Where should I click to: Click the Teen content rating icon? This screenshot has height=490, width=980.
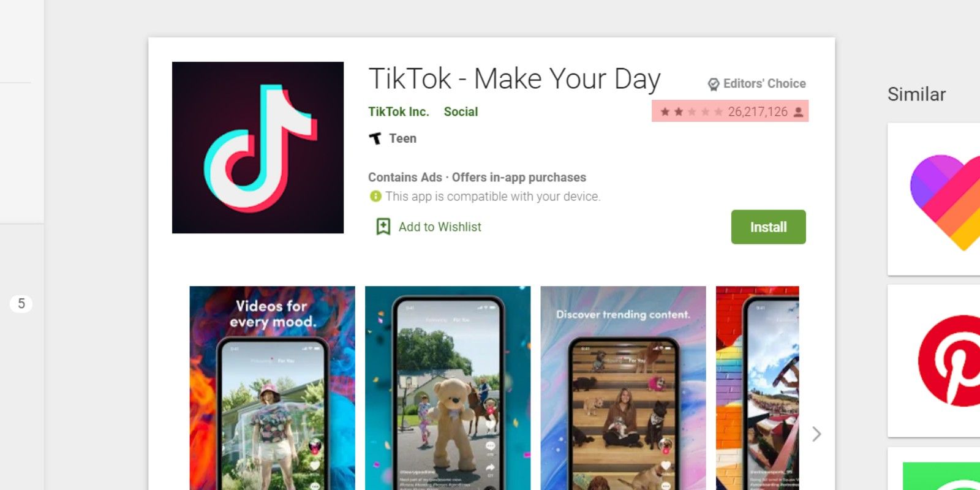(x=375, y=139)
